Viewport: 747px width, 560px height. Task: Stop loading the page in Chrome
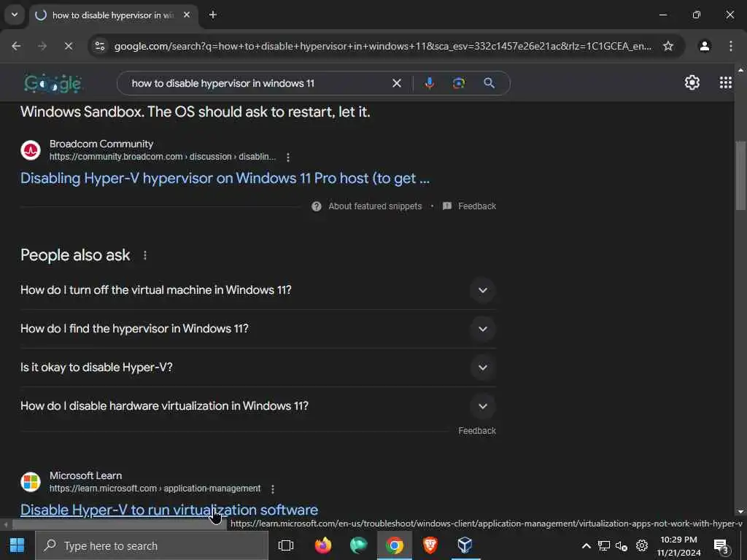coord(68,46)
